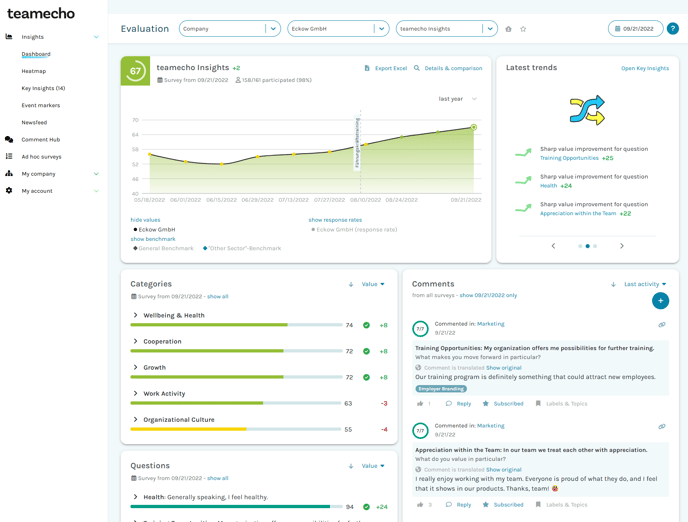Click the Cooperation progress bar
This screenshot has height=522, width=688.
coord(236,351)
